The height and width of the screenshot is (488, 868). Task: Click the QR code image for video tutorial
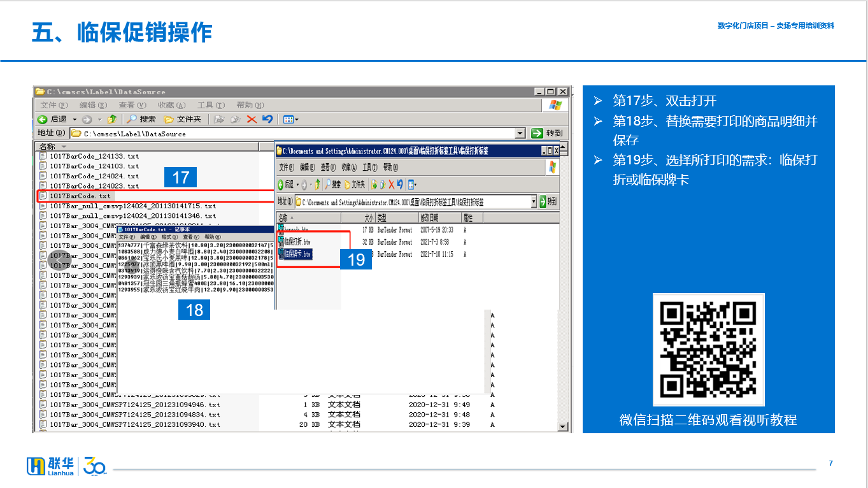(x=708, y=349)
